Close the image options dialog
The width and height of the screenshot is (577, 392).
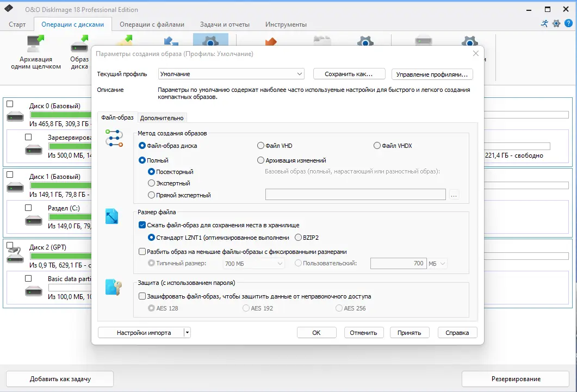pyautogui.click(x=475, y=53)
